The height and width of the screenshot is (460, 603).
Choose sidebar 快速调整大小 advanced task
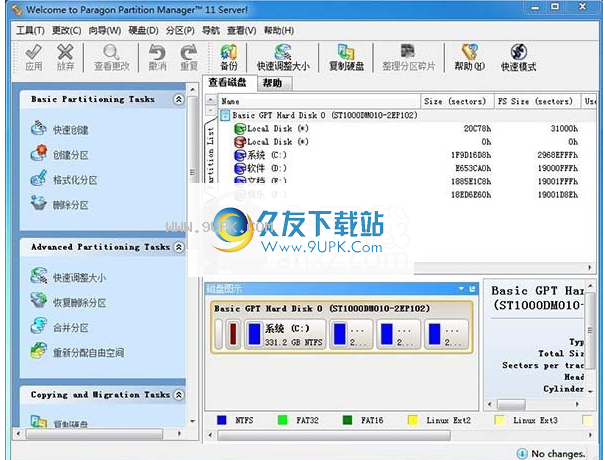coord(68,277)
